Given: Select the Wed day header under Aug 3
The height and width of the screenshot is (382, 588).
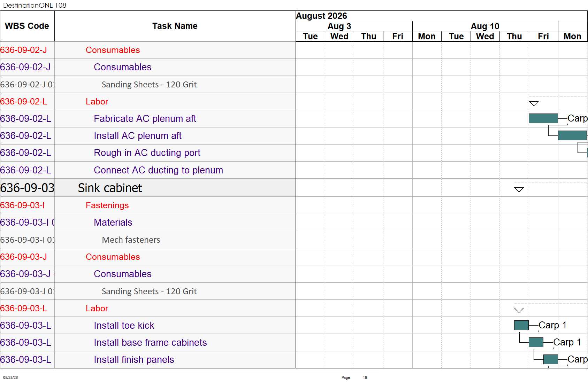Looking at the screenshot, I should [x=339, y=37].
